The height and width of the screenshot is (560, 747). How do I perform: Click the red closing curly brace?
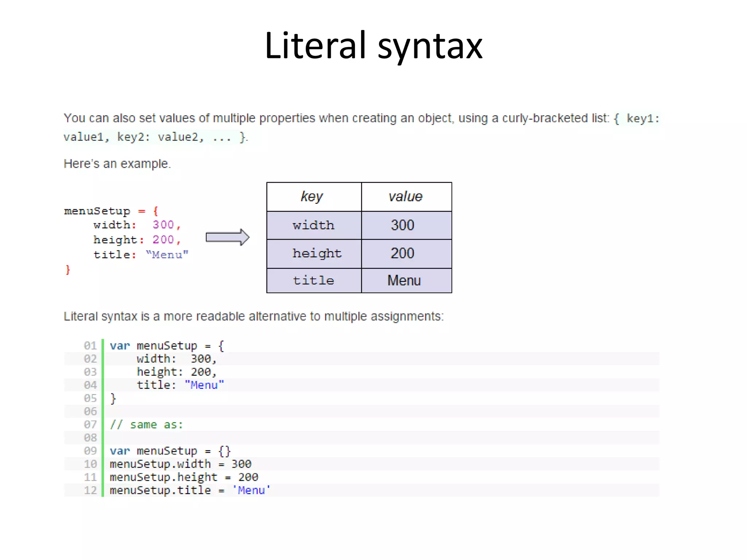coord(68,270)
